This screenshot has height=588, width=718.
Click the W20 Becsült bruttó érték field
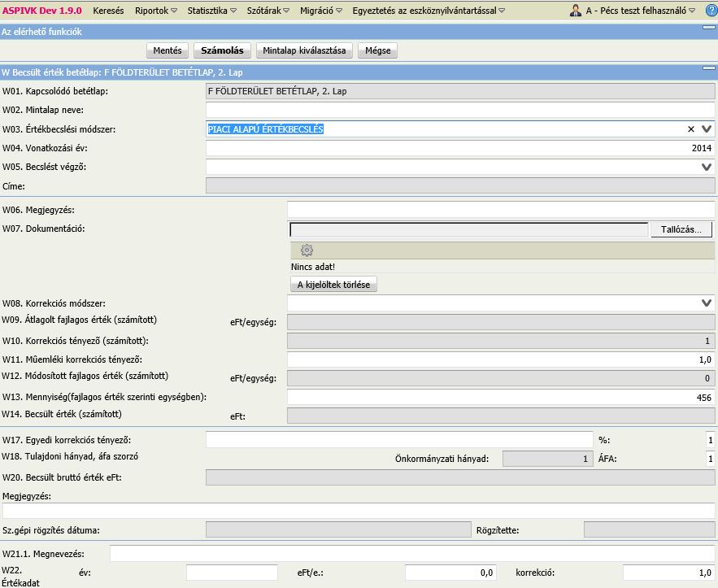pos(460,477)
